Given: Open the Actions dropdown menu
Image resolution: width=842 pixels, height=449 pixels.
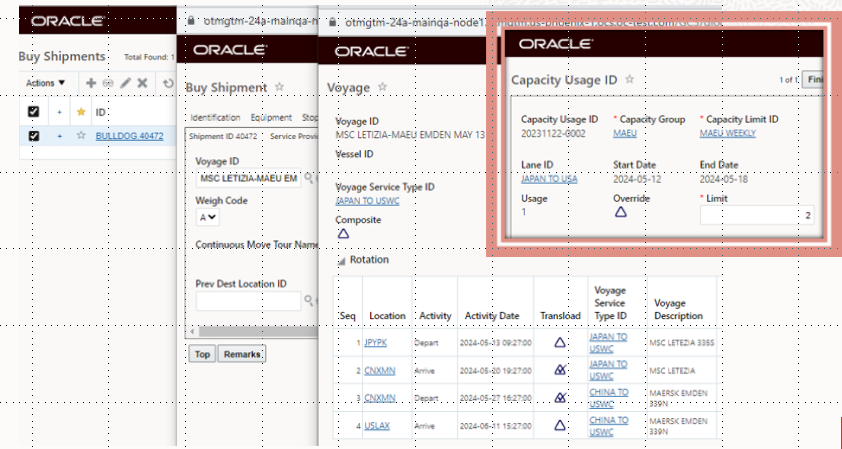Looking at the screenshot, I should coord(46,83).
